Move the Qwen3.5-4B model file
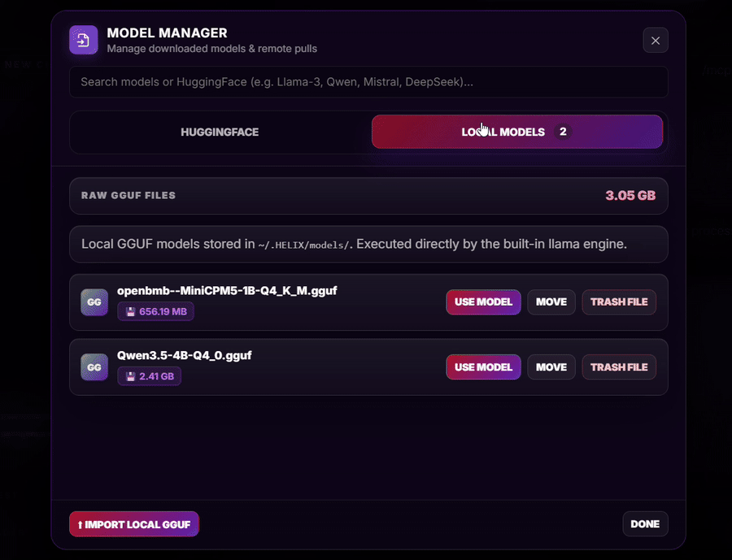Screen dimensions: 732x560 pos(551,367)
